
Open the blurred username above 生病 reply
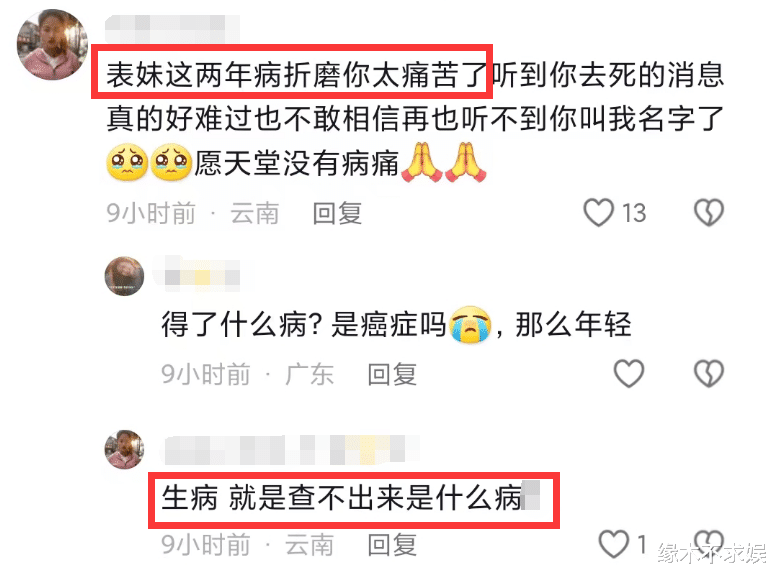[x=290, y=450]
